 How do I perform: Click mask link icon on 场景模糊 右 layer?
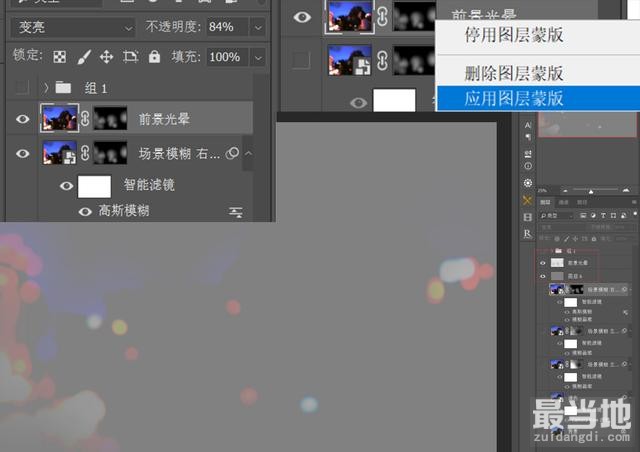tap(85, 154)
